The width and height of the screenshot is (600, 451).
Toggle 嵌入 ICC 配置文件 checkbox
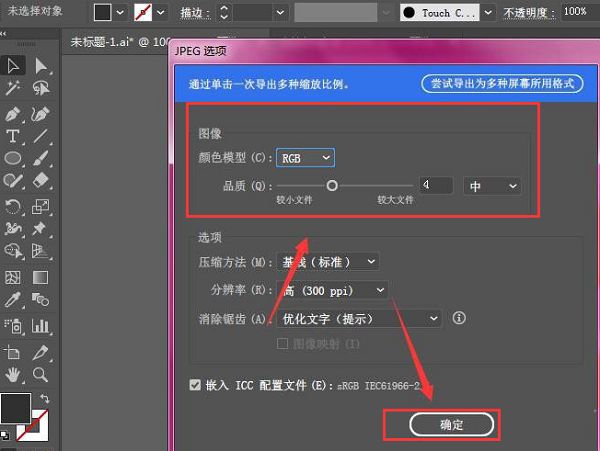tap(195, 385)
